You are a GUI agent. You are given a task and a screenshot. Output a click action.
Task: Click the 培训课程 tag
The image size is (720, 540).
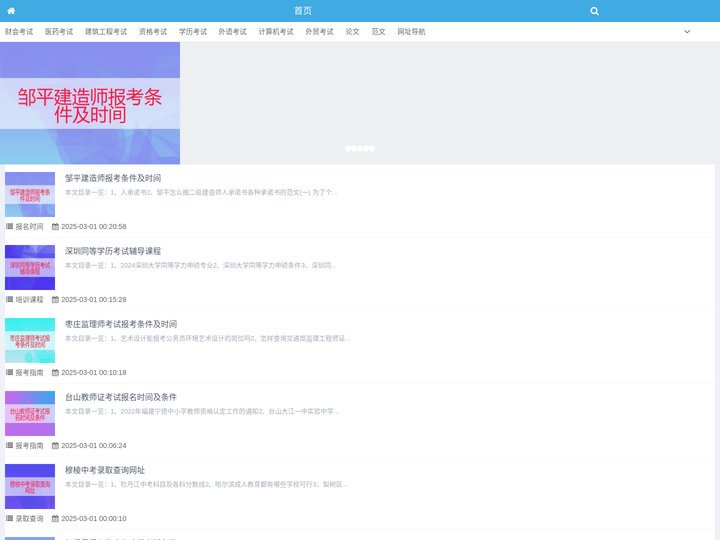click(29, 299)
